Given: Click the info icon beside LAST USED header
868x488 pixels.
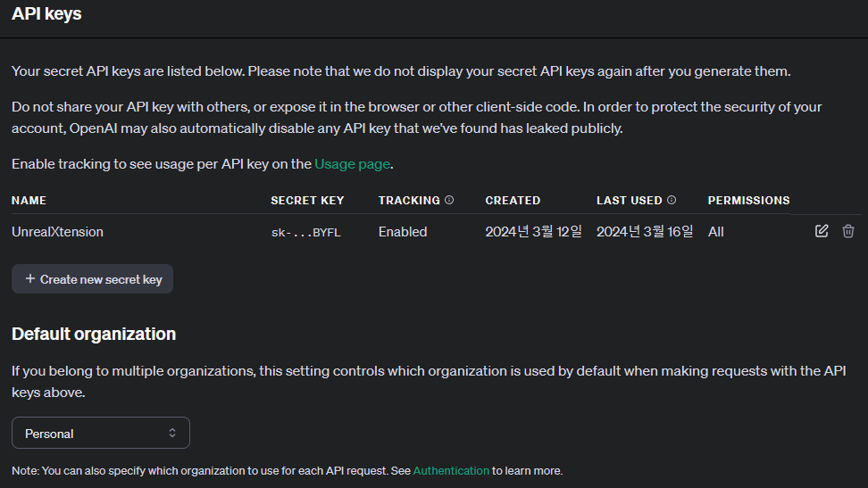Looking at the screenshot, I should 672,200.
